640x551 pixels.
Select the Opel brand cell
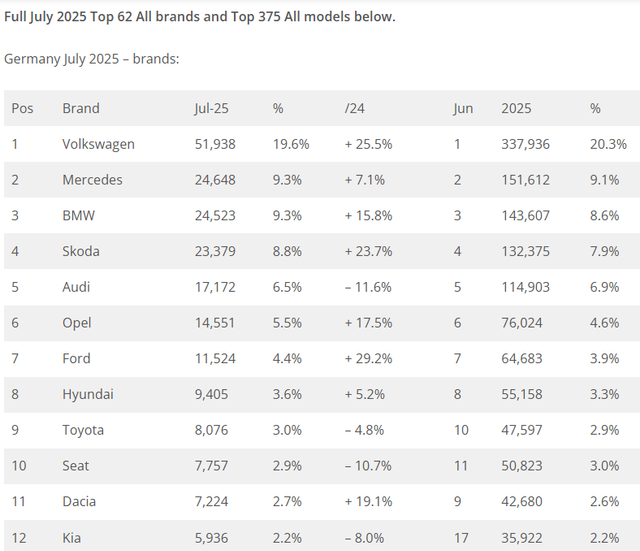coord(77,323)
